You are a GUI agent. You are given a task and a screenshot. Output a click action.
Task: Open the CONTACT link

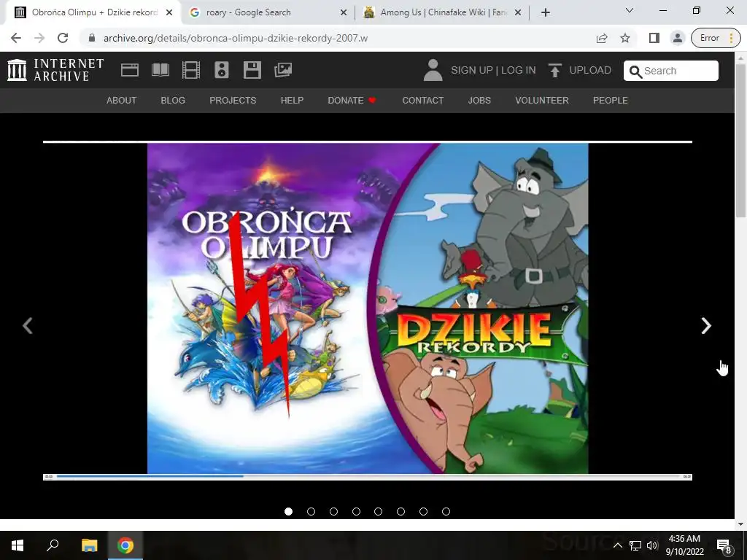click(x=423, y=101)
